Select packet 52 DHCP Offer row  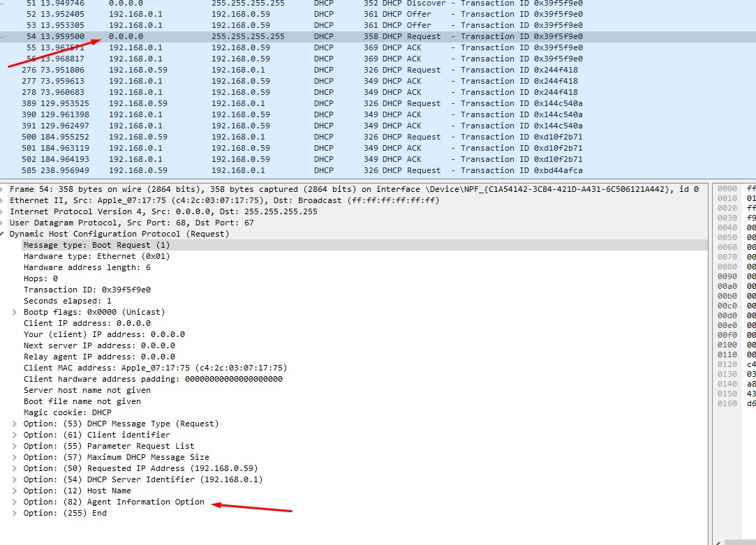point(378,14)
